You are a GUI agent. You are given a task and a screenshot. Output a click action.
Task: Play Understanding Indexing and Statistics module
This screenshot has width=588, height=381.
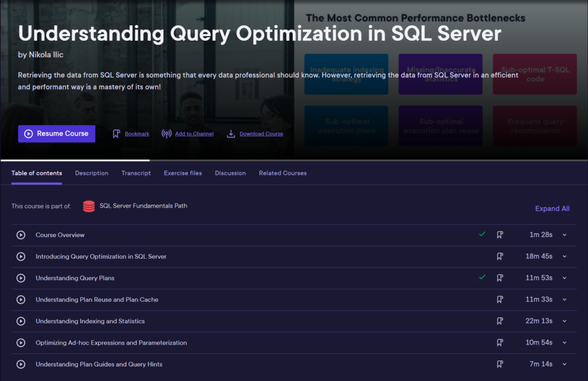point(21,321)
